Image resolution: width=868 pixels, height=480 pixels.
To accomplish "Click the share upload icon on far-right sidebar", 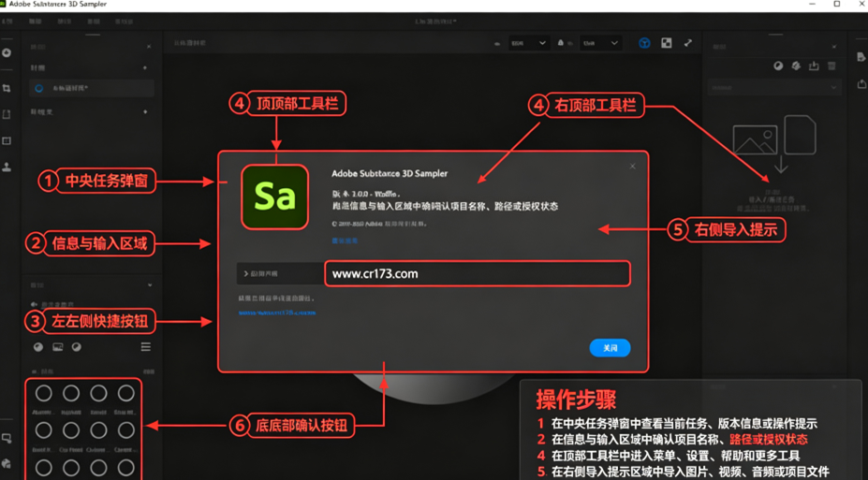I will pyautogui.click(x=861, y=84).
